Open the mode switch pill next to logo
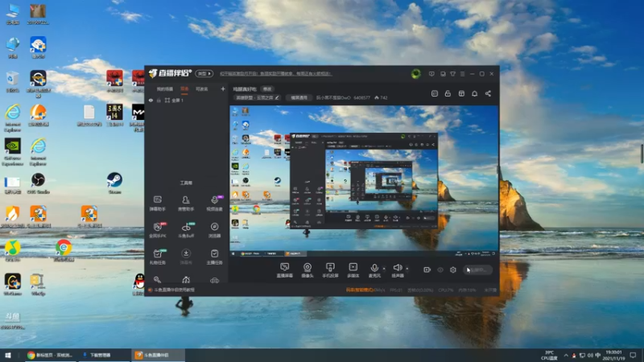The image size is (644, 362). tap(204, 73)
